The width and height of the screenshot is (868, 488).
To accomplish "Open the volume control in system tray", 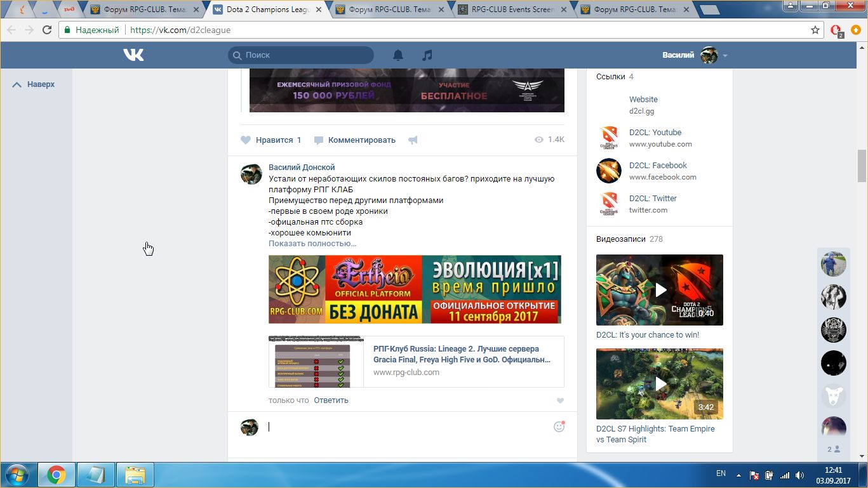I will pyautogui.click(x=800, y=475).
